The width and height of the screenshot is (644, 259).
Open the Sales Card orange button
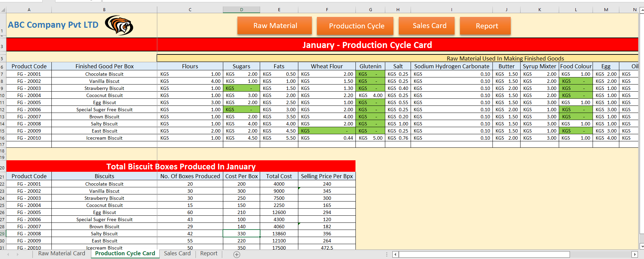pyautogui.click(x=427, y=26)
